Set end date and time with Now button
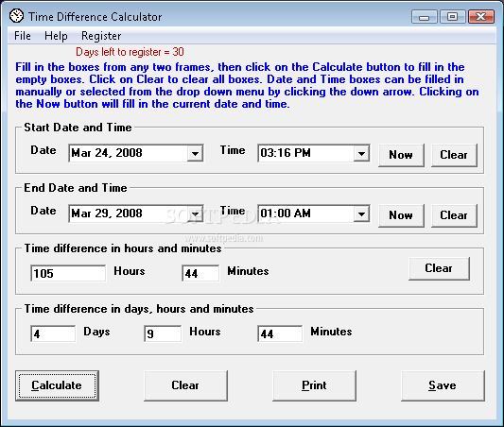504x427 pixels. tap(401, 215)
